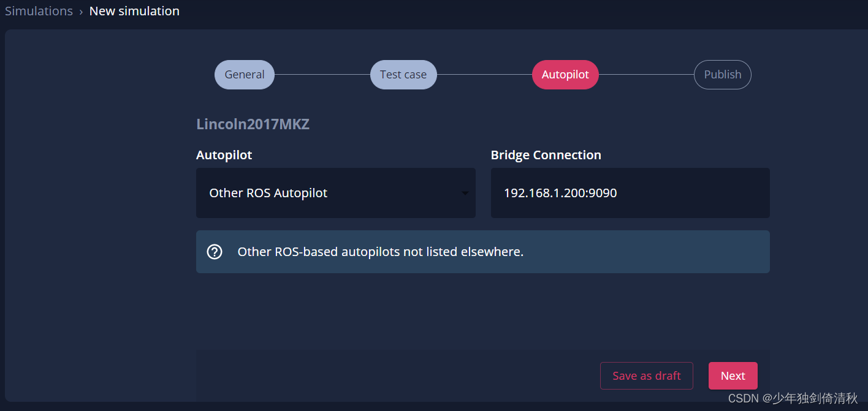Screen dimensions: 868x411
Task: Open the Other ROS Autopilot dropdown
Action: click(336, 192)
